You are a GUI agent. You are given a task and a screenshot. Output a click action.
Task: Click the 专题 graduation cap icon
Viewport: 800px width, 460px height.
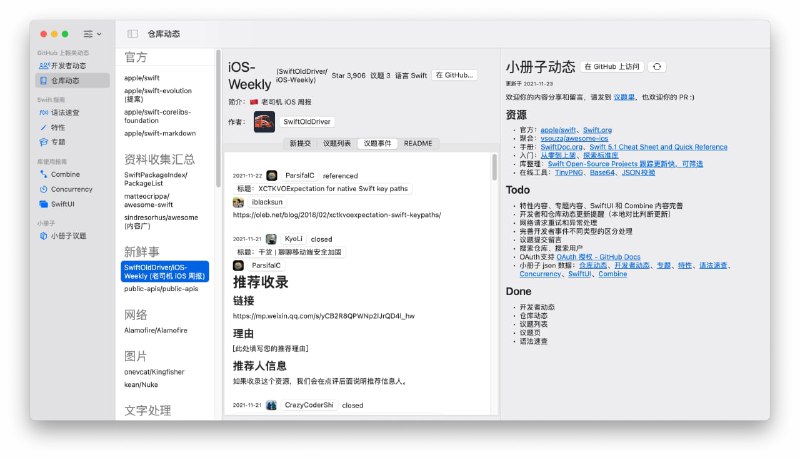[43, 142]
